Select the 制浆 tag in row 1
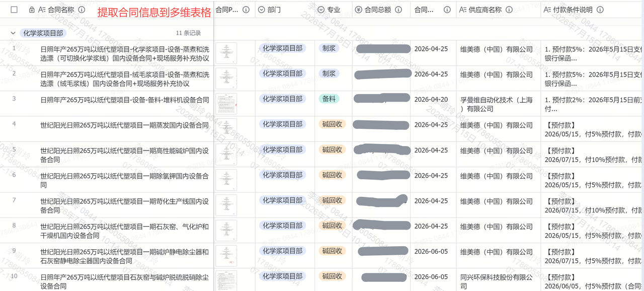Viewport: 644px width, 291px height. click(x=329, y=48)
